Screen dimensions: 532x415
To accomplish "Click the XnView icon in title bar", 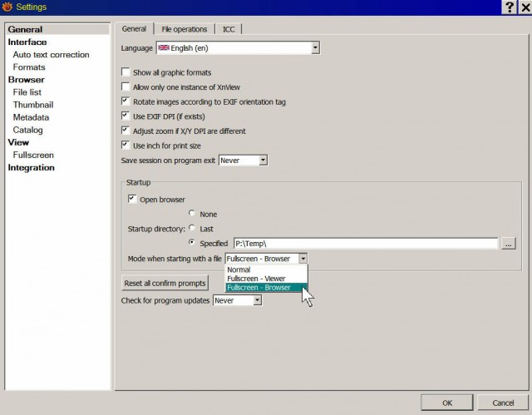I will [x=7, y=7].
